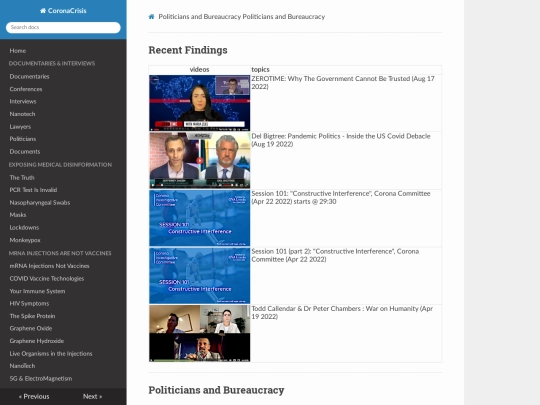Image resolution: width=540 pixels, height=405 pixels.
Task: Click the Recent Findings heading
Action: point(188,50)
